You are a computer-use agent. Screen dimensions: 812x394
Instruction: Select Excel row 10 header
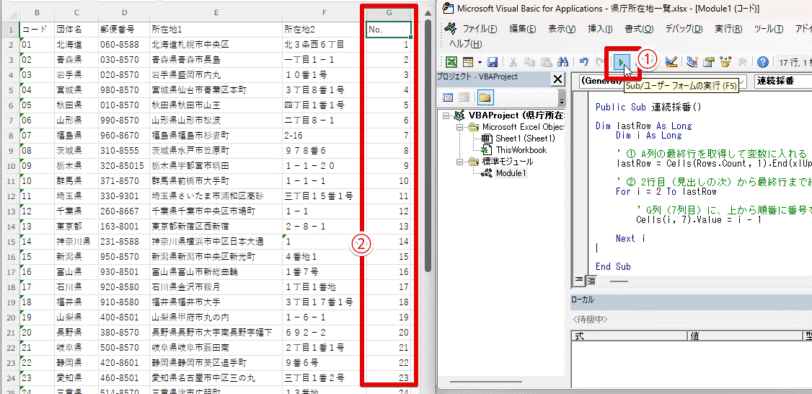click(10, 166)
